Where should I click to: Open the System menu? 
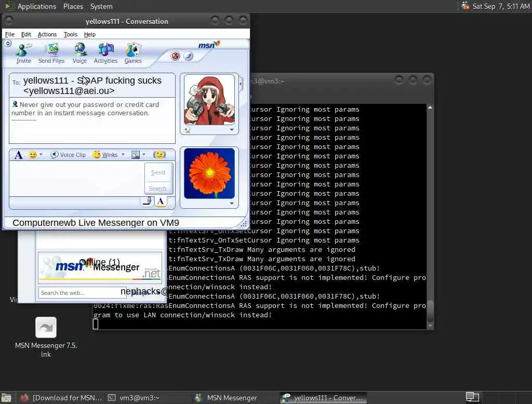point(101,6)
